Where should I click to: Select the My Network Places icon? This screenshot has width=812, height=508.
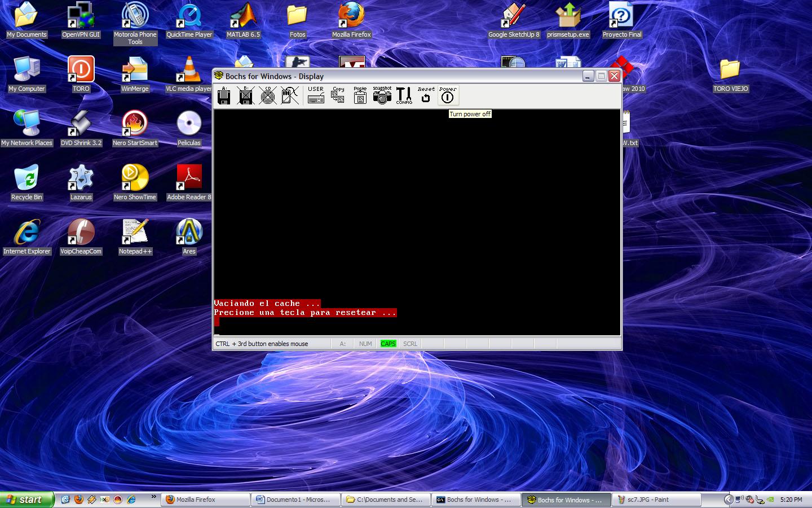click(27, 129)
